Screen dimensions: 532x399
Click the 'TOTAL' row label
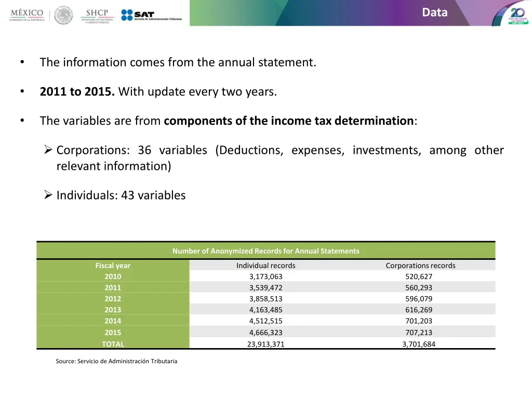113,344
